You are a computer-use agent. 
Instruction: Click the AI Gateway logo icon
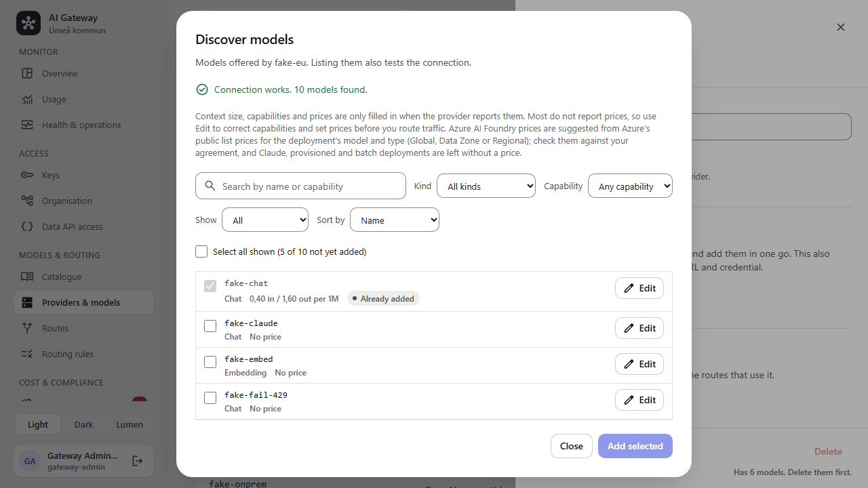click(x=28, y=23)
